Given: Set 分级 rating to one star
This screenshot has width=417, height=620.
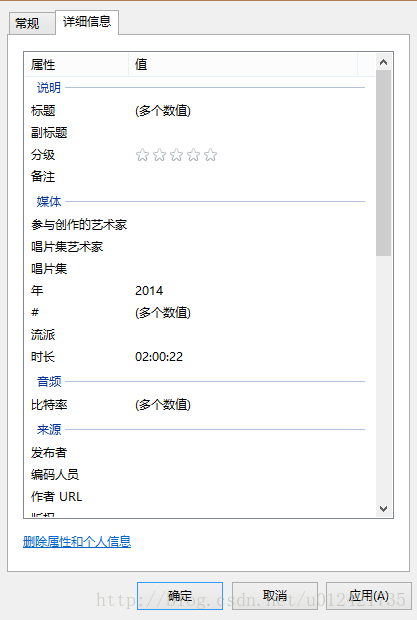Looking at the screenshot, I should pyautogui.click(x=142, y=155).
